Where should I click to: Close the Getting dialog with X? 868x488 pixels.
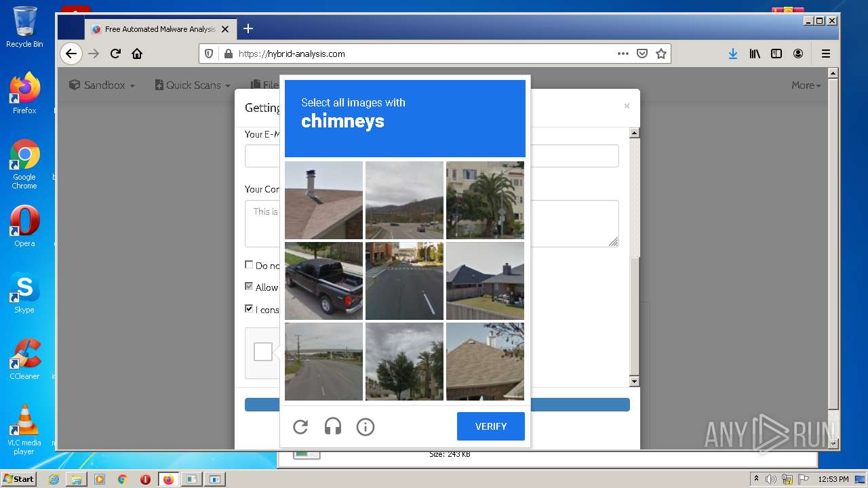[x=627, y=106]
